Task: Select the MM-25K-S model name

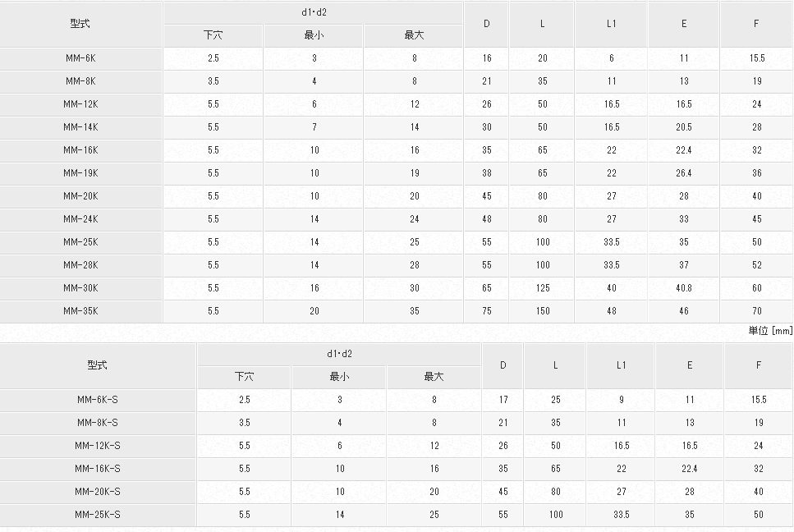Action: tap(98, 515)
